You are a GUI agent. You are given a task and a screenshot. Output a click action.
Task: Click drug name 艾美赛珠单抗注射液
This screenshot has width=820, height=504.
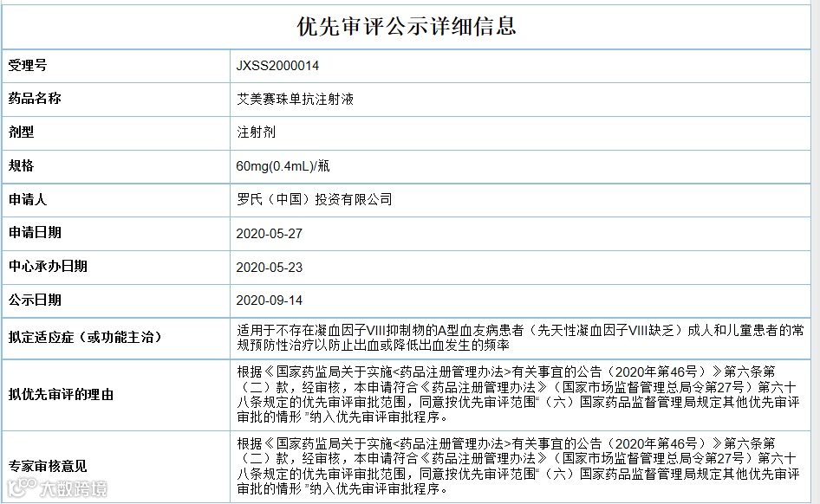click(295, 99)
